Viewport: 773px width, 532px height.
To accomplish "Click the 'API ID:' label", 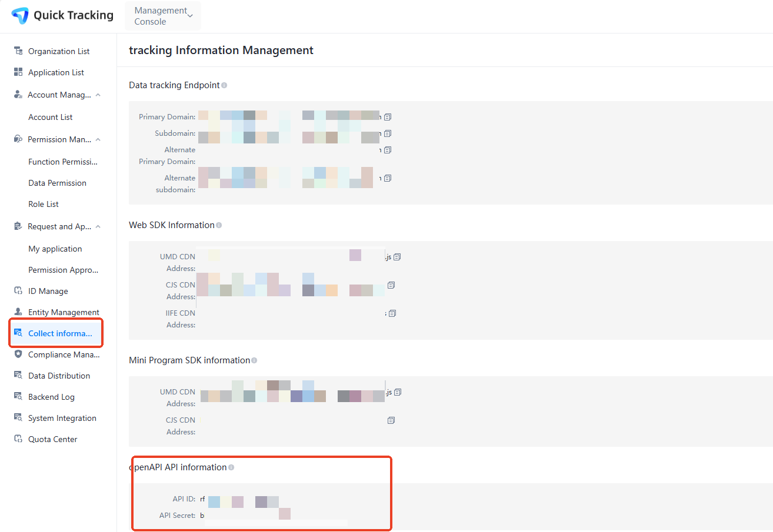I will (184, 499).
